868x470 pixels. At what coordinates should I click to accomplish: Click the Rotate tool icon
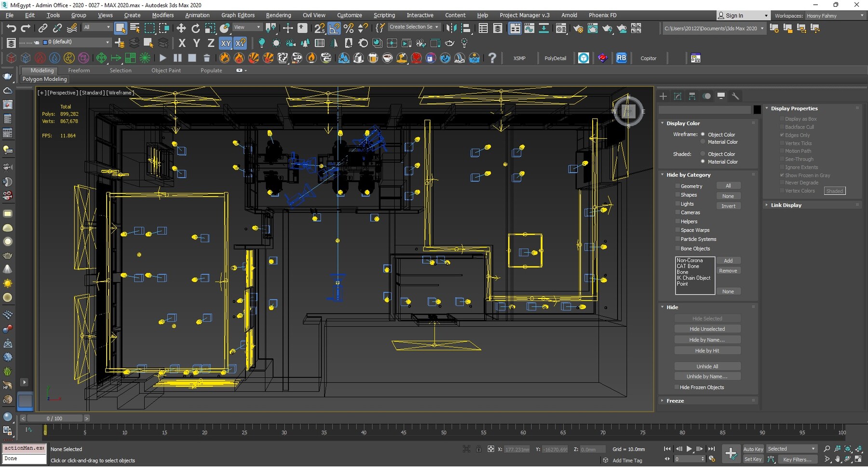[195, 28]
